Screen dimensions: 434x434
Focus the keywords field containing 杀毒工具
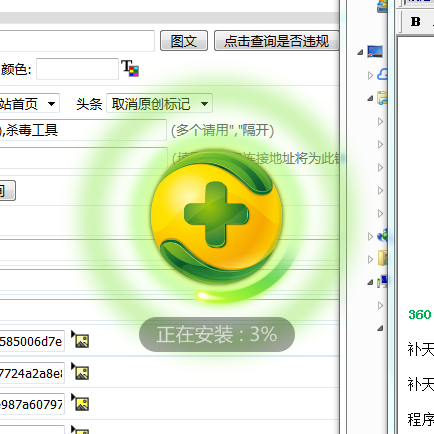(x=83, y=130)
